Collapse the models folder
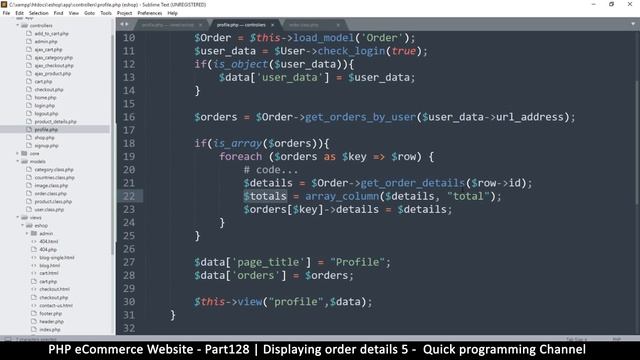640x360 pixels. [x=18, y=162]
